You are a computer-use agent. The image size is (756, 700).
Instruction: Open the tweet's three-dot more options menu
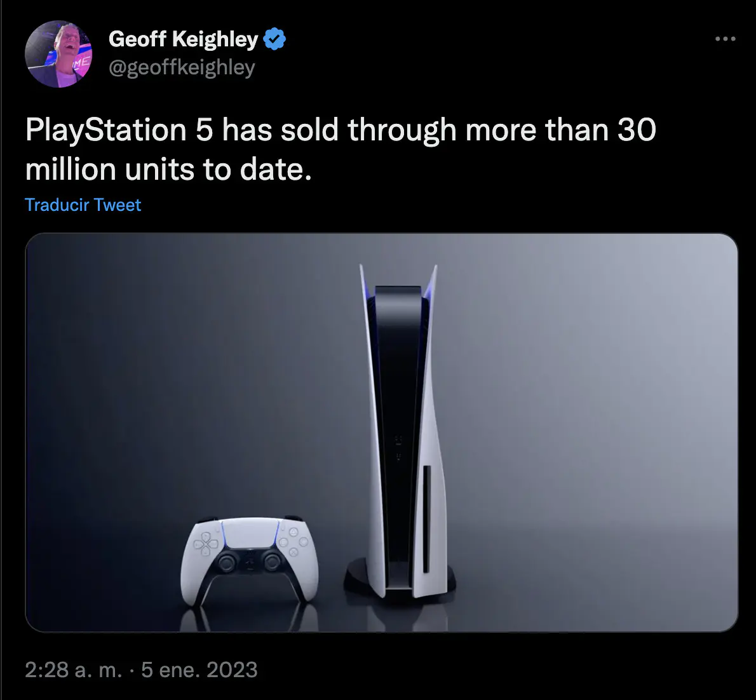coord(725,39)
